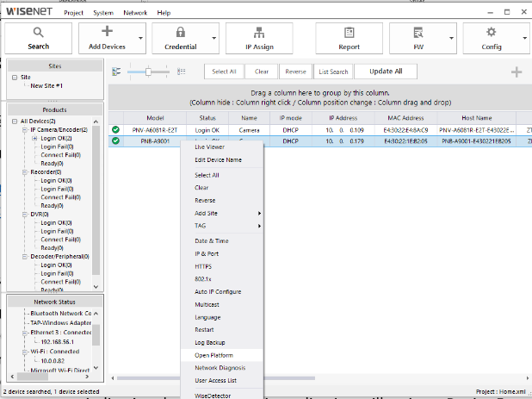The image size is (532, 399).
Task: Adjust the view size slider handle
Action: point(148,72)
